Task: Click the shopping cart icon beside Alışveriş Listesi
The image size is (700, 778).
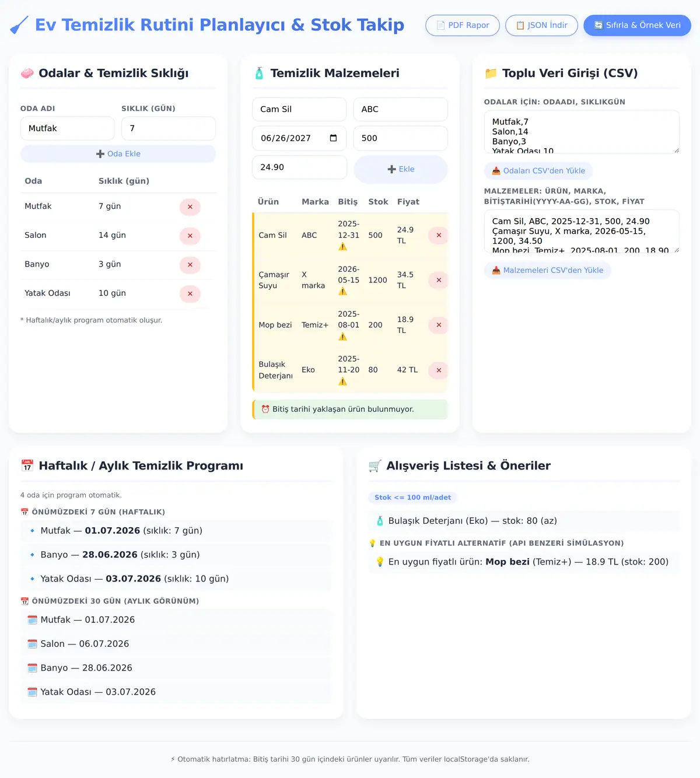Action: (x=375, y=466)
